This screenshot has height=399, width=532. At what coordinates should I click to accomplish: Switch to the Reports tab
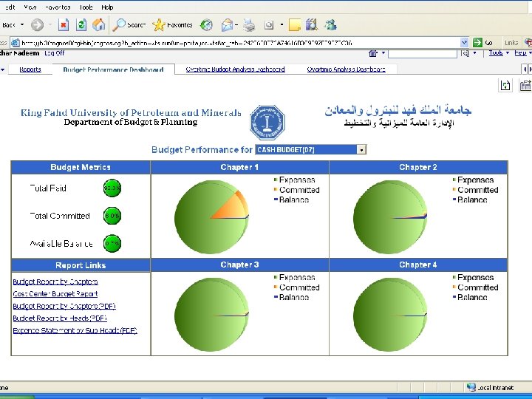click(30, 69)
